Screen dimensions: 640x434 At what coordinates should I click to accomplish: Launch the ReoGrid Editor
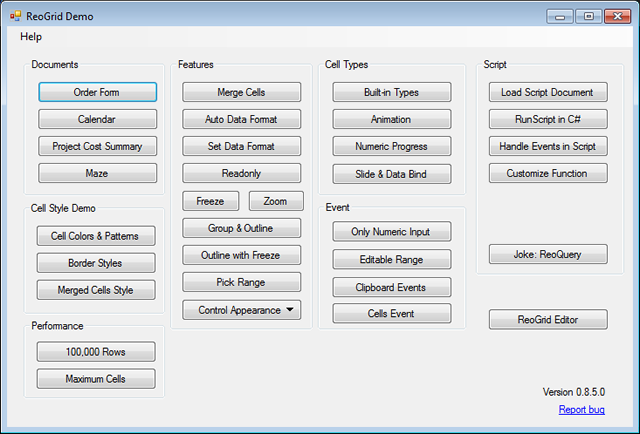548,319
